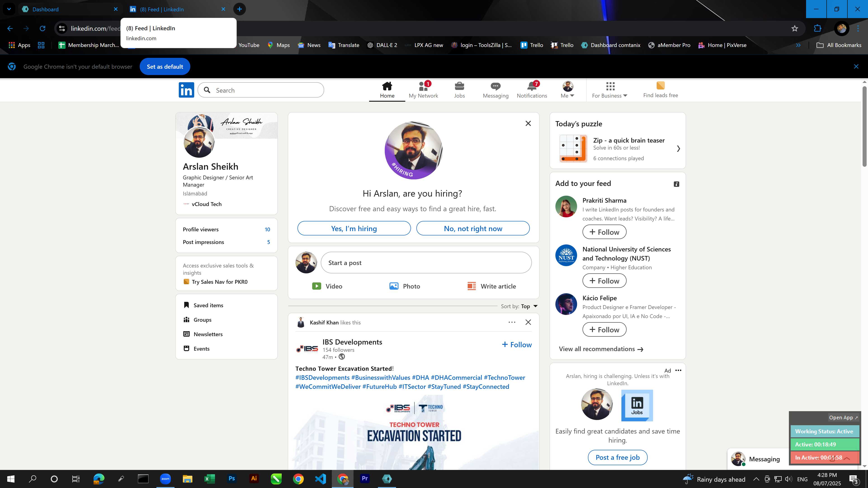The height and width of the screenshot is (488, 868).
Task: Click page vertical scrollbar
Action: pos(865,126)
